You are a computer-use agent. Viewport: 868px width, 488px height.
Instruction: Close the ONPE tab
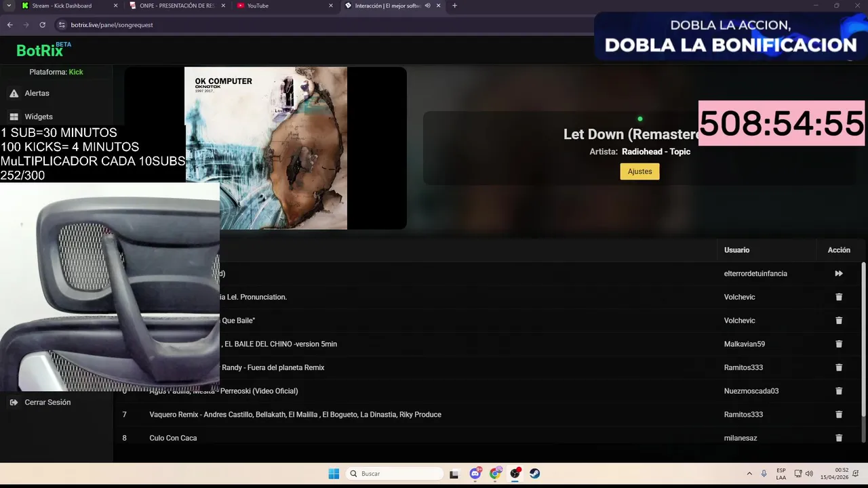click(x=223, y=5)
